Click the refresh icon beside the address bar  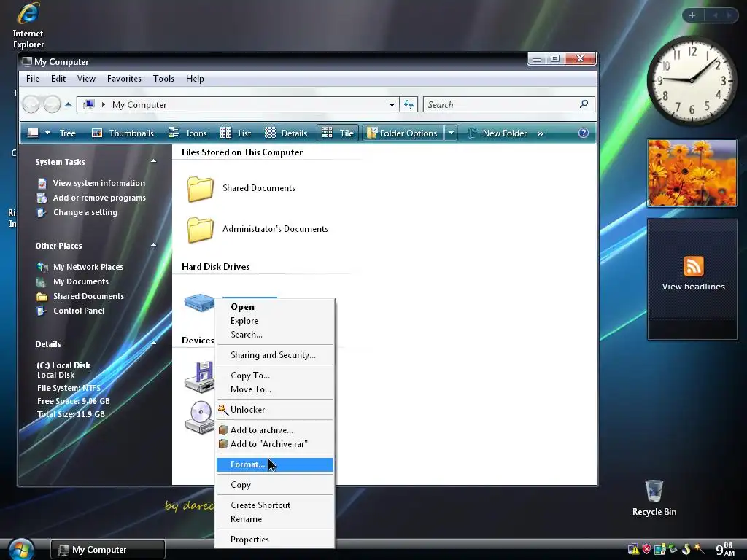409,104
